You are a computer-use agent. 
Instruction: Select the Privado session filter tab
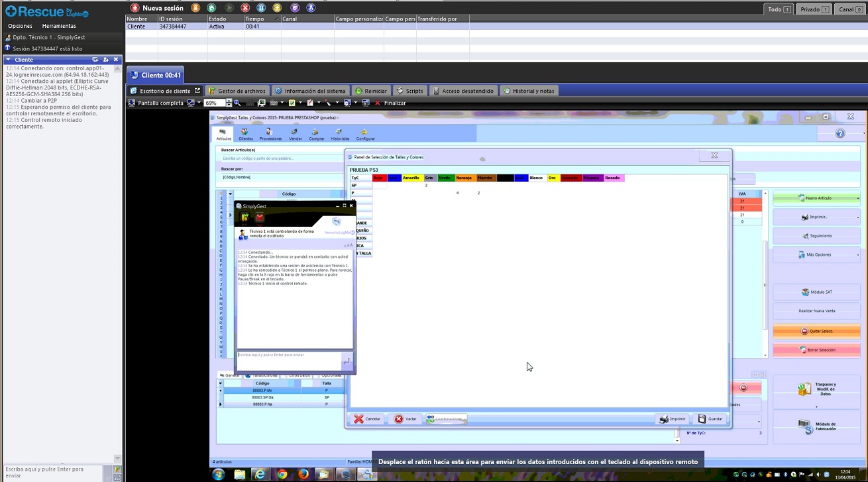pyautogui.click(x=815, y=9)
